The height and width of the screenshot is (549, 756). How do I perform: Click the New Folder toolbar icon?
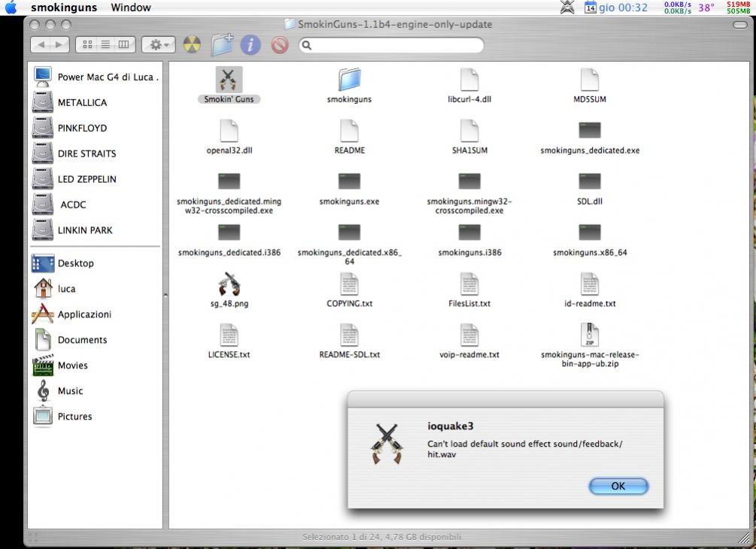click(222, 45)
